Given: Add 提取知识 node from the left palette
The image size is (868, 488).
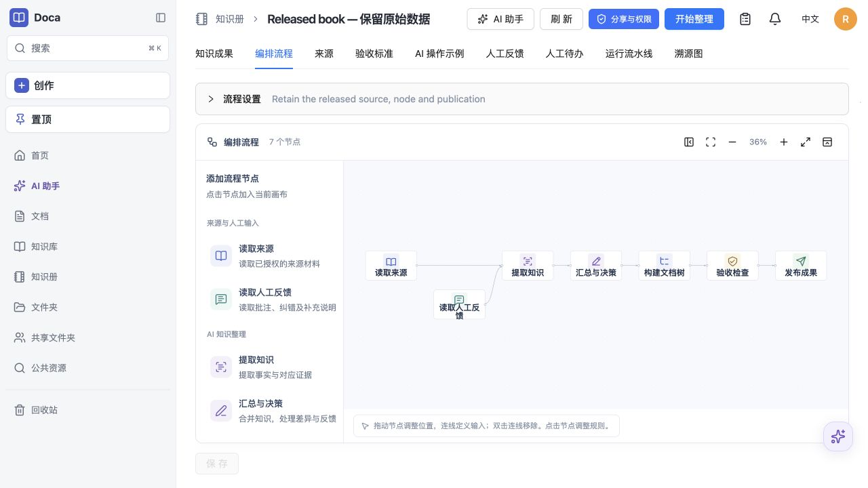Looking at the screenshot, I should tap(273, 367).
